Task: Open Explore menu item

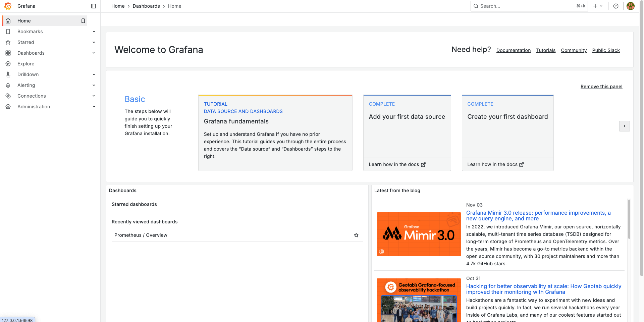Action: [26, 64]
